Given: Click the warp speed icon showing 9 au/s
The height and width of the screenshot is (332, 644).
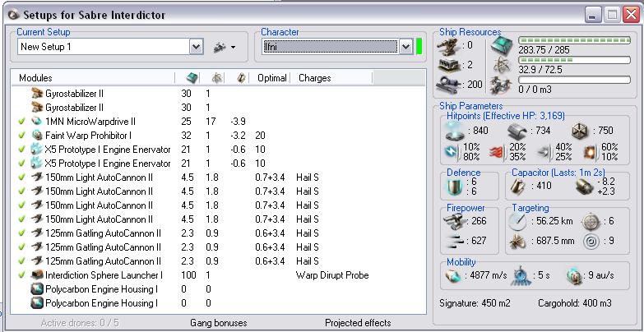Looking at the screenshot, I should [x=575, y=275].
